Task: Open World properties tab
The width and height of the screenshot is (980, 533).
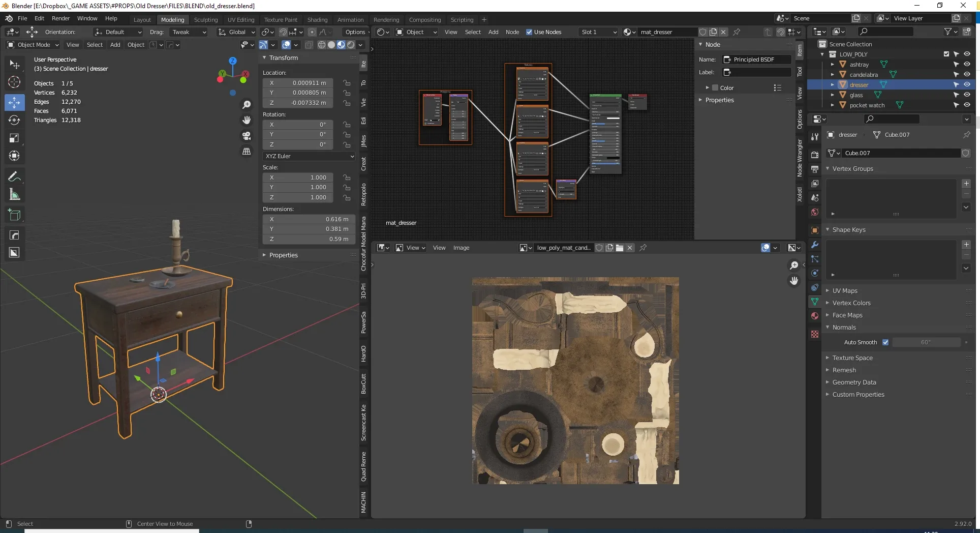Action: pyautogui.click(x=815, y=212)
